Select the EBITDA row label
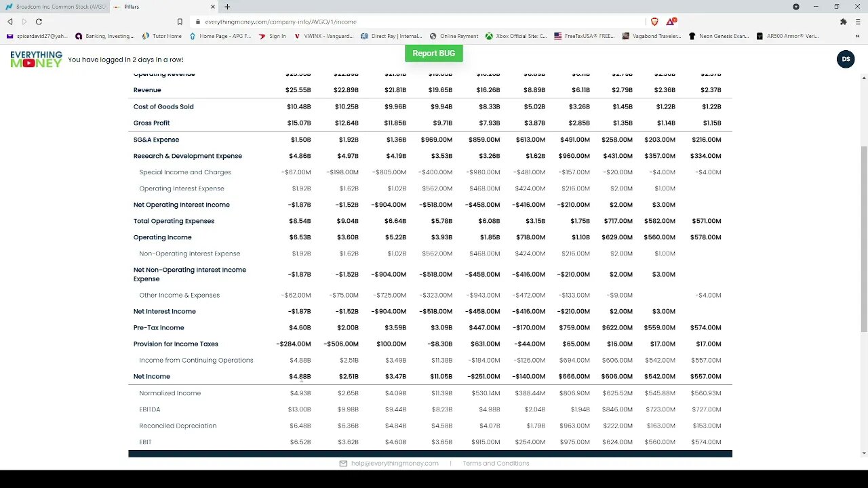Screen dimensions: 868x488 coord(150,409)
